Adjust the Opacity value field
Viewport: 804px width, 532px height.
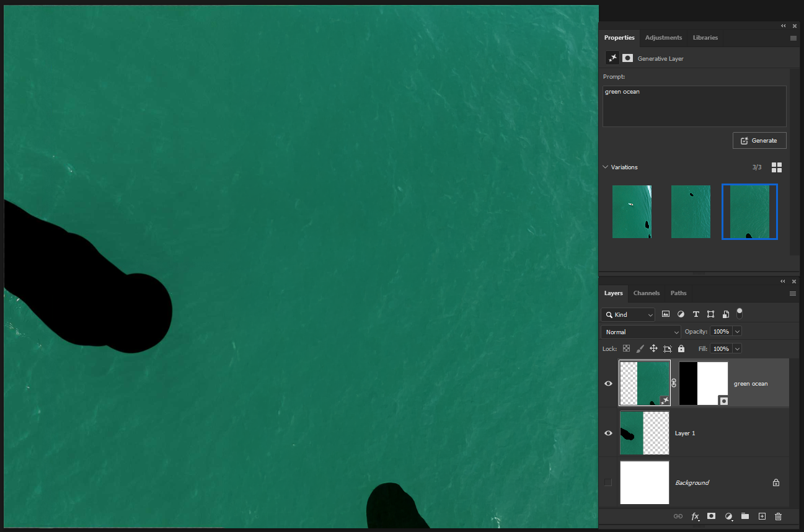click(x=722, y=331)
